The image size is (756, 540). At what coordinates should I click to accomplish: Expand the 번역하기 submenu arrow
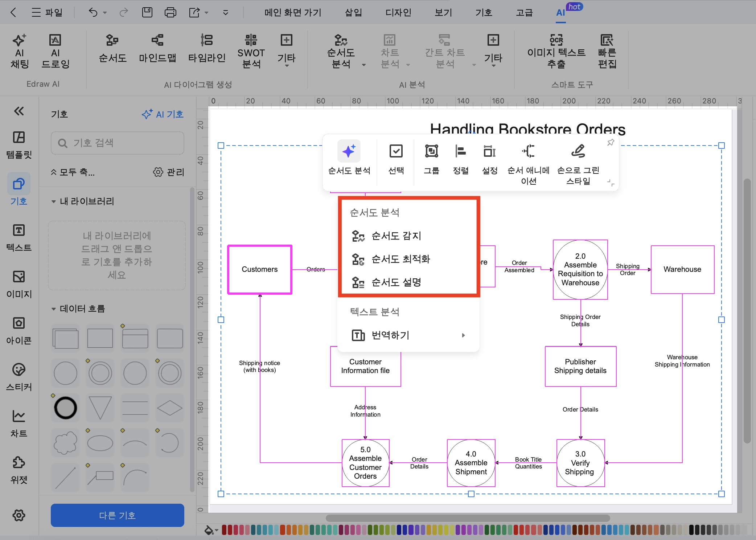click(x=463, y=335)
